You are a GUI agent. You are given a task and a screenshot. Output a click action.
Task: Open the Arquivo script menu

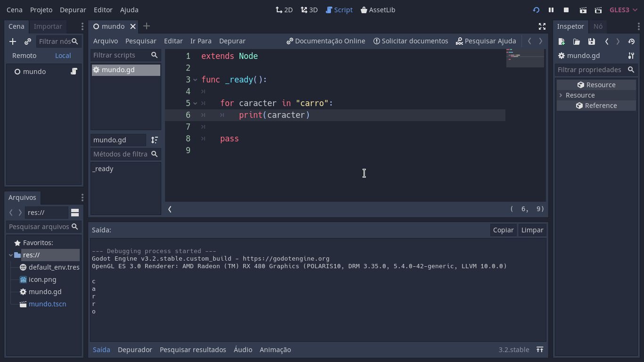(x=105, y=41)
